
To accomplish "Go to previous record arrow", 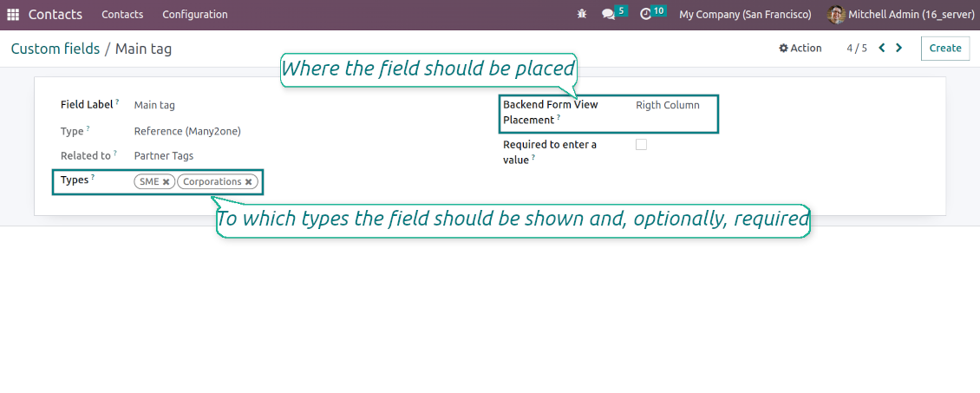I will point(882,49).
